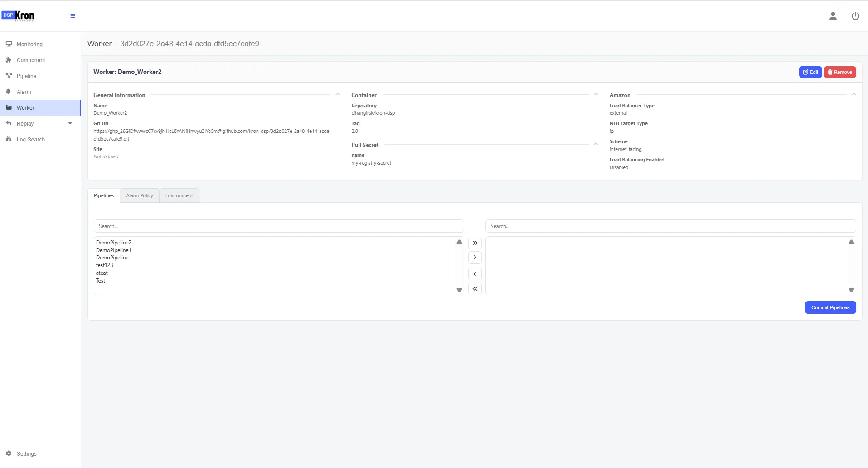Click the Worker breadcrumb link
Viewport: 868px width, 468px height.
tap(99, 44)
